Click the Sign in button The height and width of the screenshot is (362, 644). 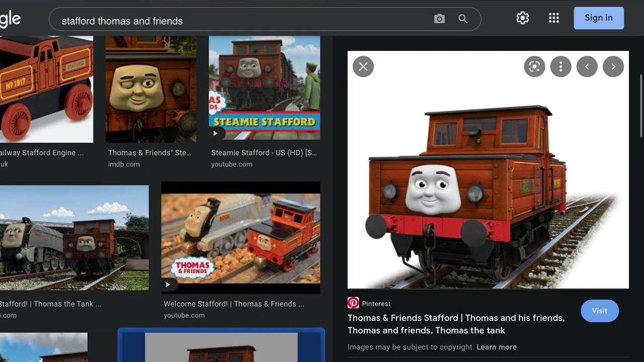(599, 18)
